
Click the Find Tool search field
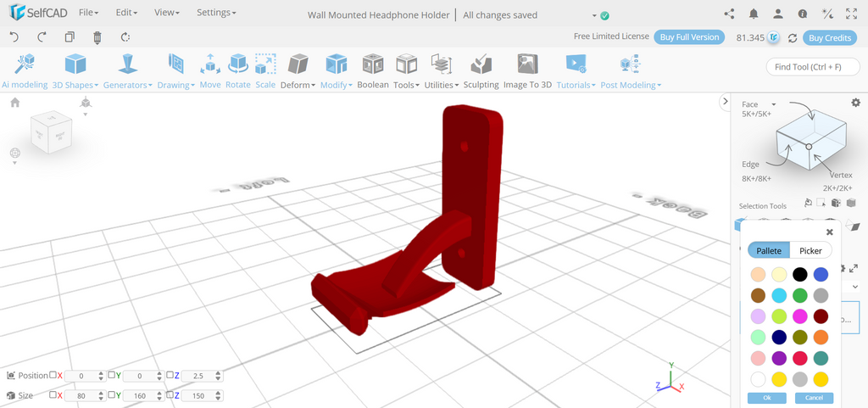point(813,67)
